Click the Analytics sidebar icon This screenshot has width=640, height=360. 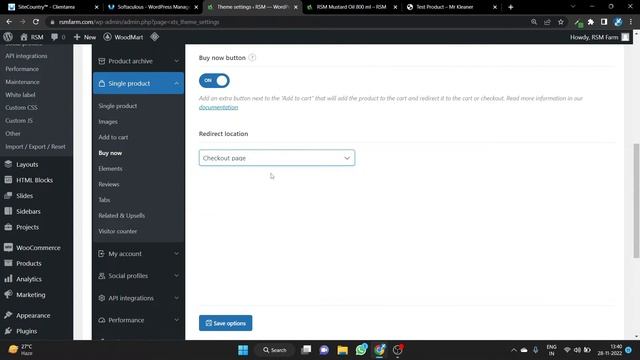point(8,279)
